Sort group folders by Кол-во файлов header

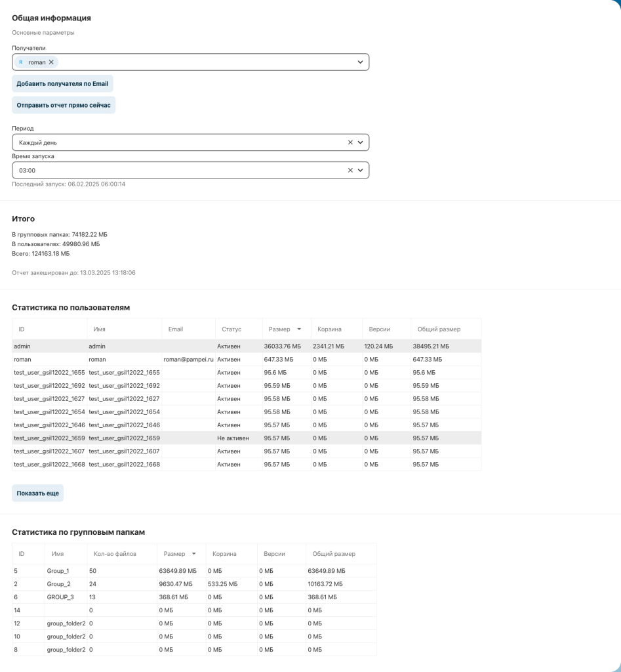tap(115, 554)
